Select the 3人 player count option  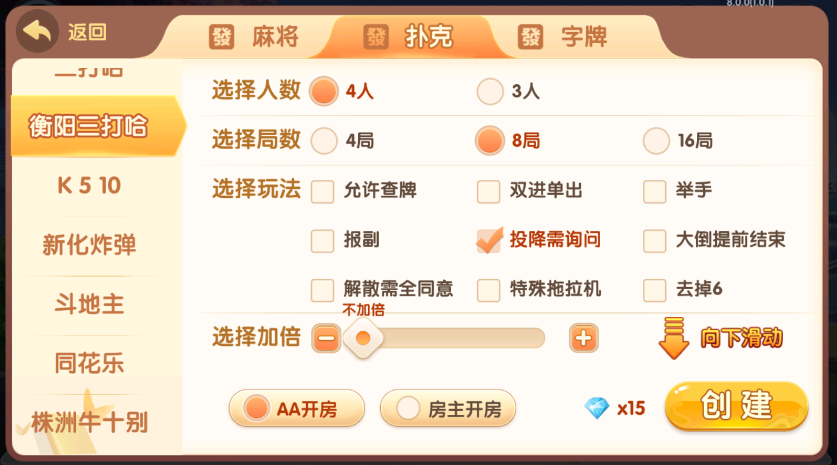(x=490, y=92)
